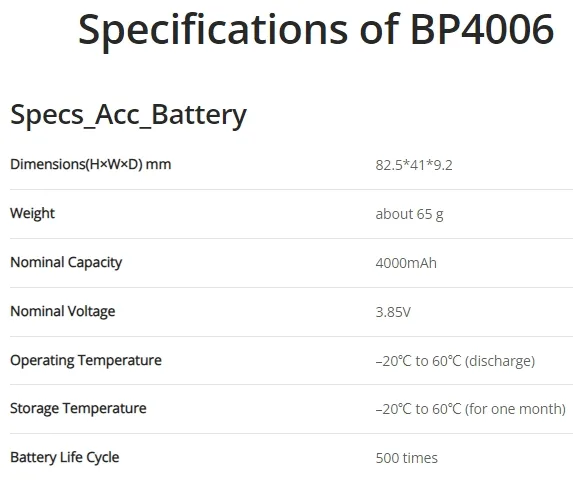Click the word 'Specifications' in the title
573x497 pixels.
[x=213, y=30]
